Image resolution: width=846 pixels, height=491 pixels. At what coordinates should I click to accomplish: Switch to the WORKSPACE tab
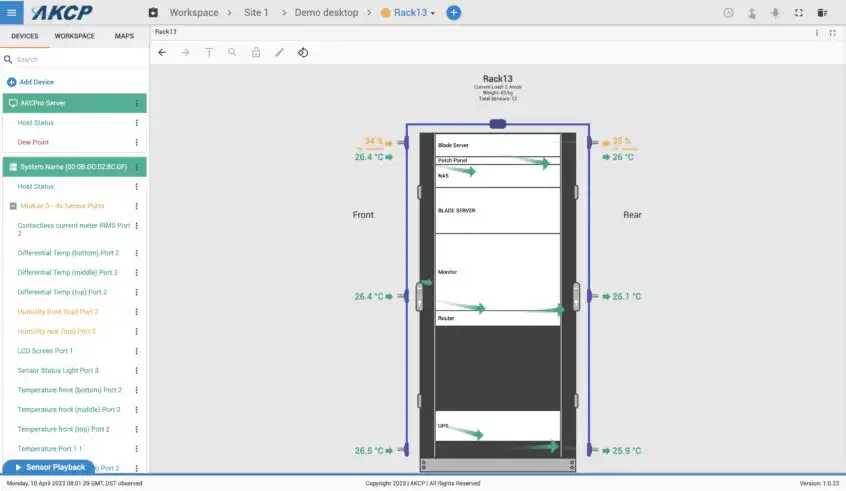click(74, 36)
